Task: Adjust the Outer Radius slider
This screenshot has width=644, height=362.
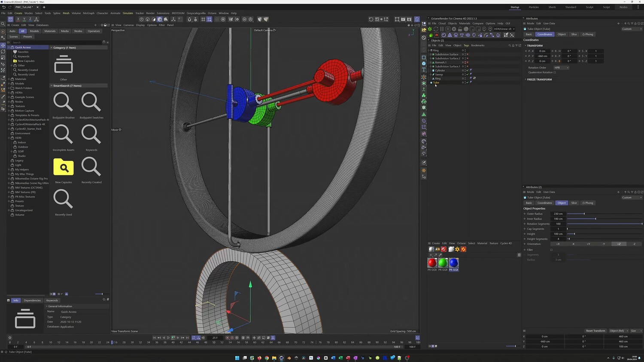Action: point(604,214)
